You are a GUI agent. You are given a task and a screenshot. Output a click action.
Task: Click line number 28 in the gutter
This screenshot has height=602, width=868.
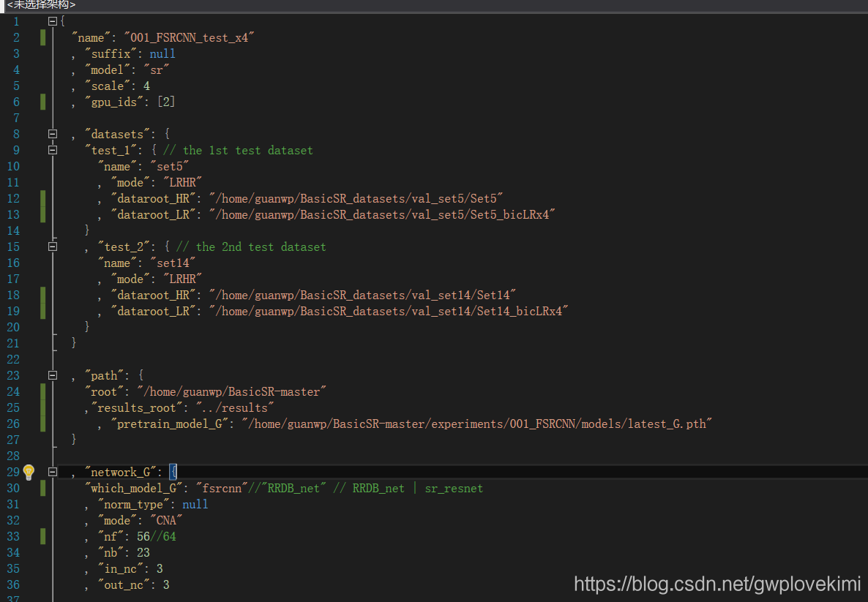tap(13, 456)
